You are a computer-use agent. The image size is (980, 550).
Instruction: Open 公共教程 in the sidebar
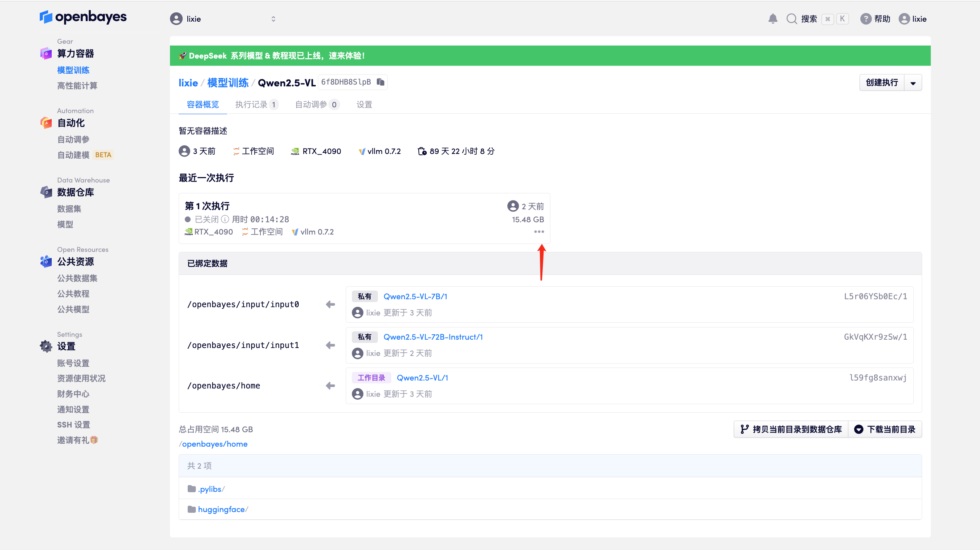[73, 294]
